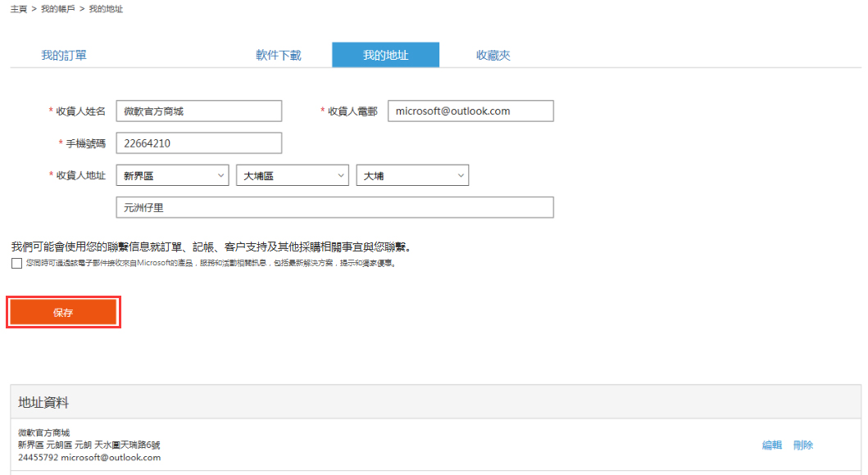This screenshot has width=868, height=475.
Task: Open the 收藏夾 tab
Action: [493, 55]
